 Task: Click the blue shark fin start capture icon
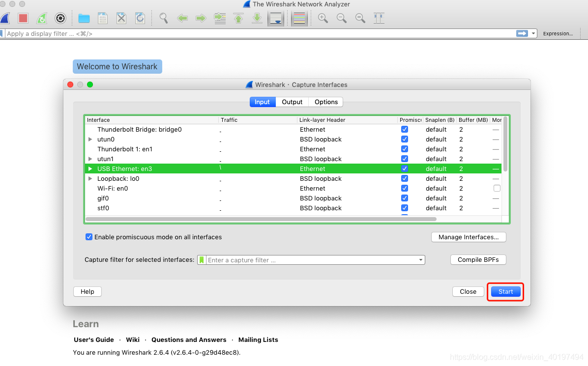5,18
